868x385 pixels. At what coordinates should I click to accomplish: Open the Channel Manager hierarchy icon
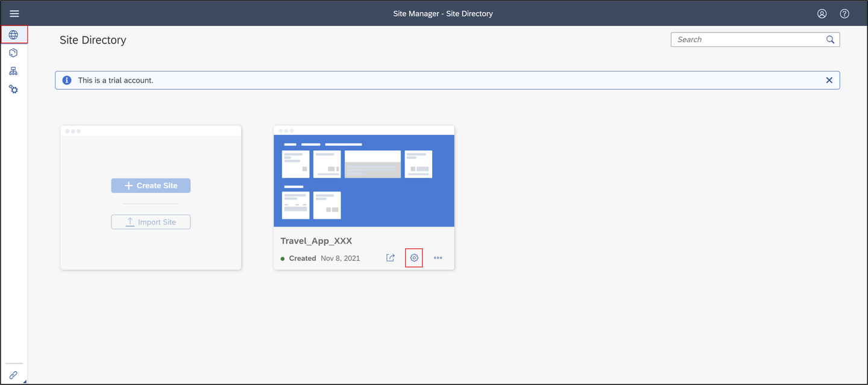coord(13,71)
